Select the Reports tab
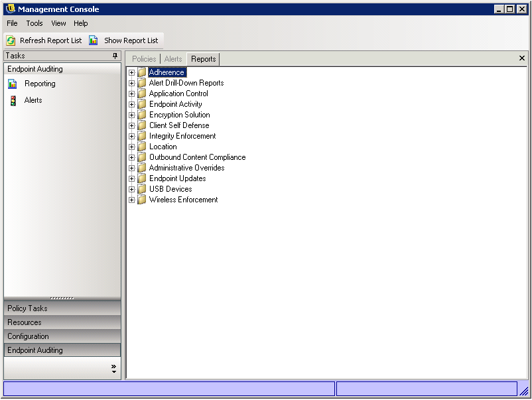Viewport: 532px width, 400px height. click(203, 59)
